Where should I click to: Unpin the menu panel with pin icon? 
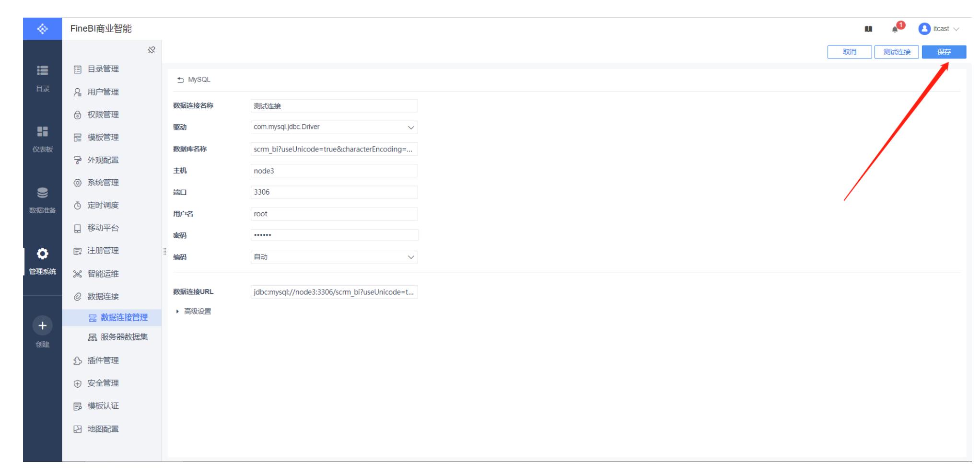coord(152,50)
